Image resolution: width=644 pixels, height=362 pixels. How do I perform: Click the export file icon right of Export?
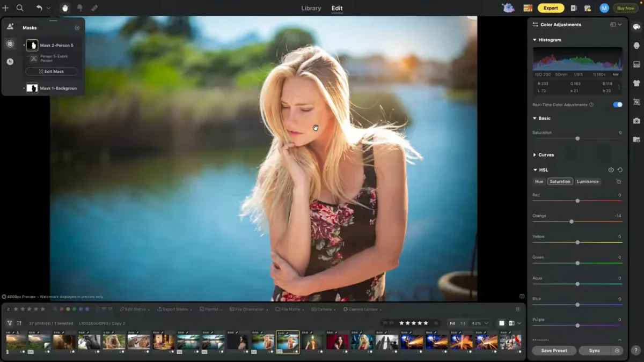[574, 8]
